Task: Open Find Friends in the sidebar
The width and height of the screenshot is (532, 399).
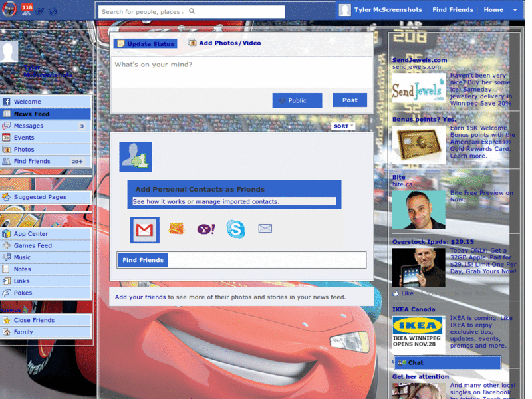Action: 46,161
